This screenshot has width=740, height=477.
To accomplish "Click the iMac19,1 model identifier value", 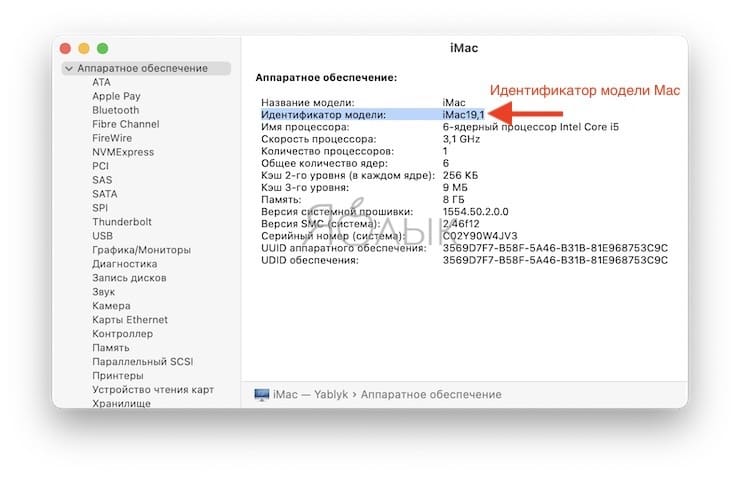I will point(463,115).
